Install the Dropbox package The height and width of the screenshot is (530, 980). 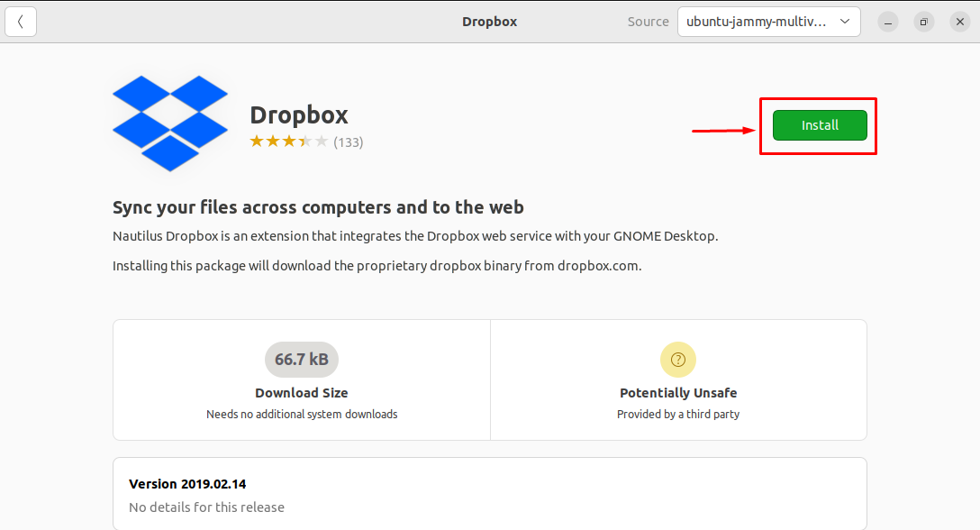click(818, 125)
